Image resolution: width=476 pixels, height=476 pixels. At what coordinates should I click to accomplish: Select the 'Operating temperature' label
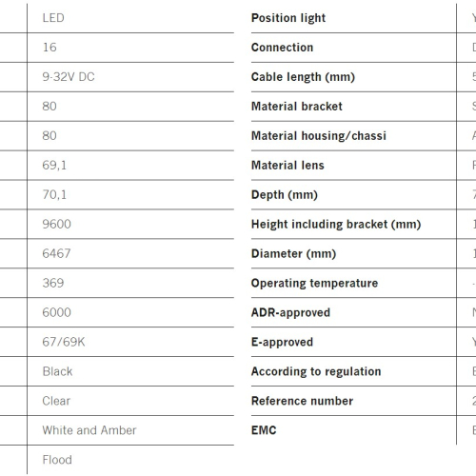(x=314, y=283)
